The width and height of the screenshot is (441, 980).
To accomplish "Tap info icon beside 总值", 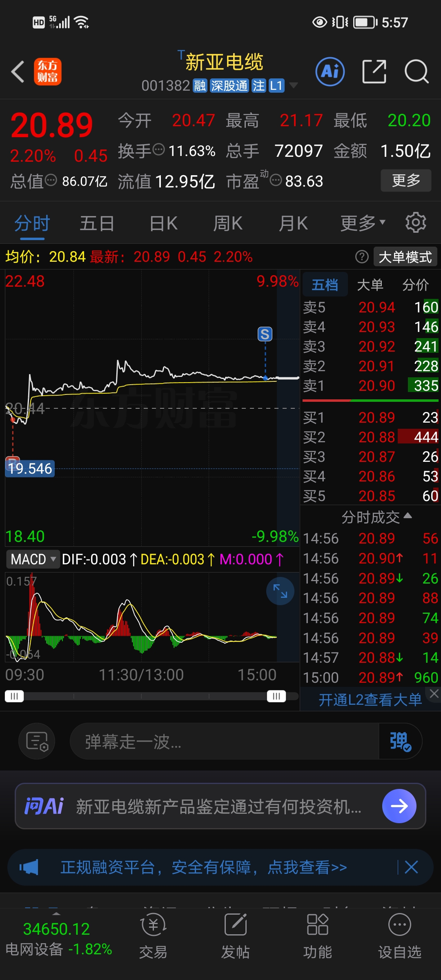I will click(51, 180).
